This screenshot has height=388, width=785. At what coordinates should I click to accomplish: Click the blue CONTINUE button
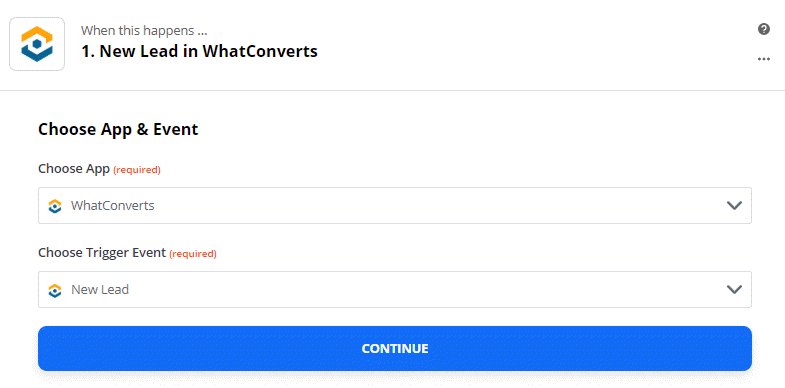[395, 348]
